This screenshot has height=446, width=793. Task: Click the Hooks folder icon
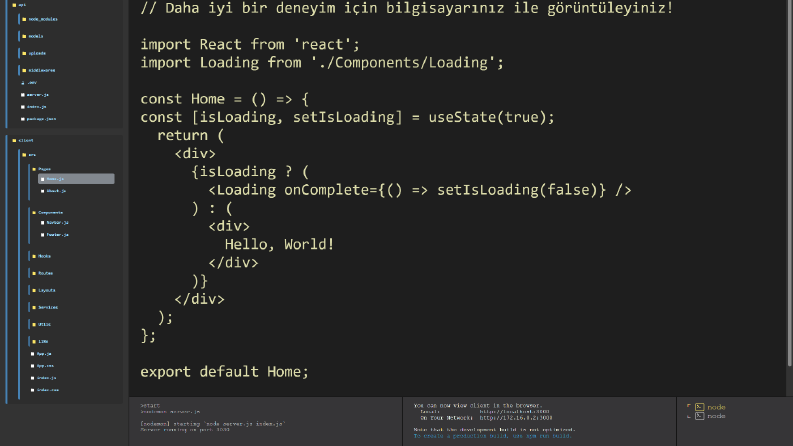pyautogui.click(x=34, y=256)
